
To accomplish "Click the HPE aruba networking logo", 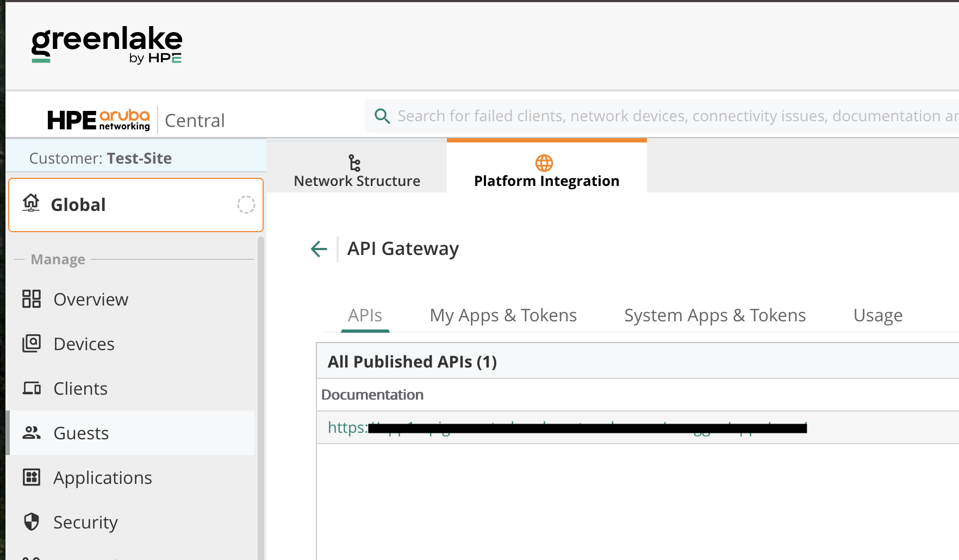I will [98, 119].
